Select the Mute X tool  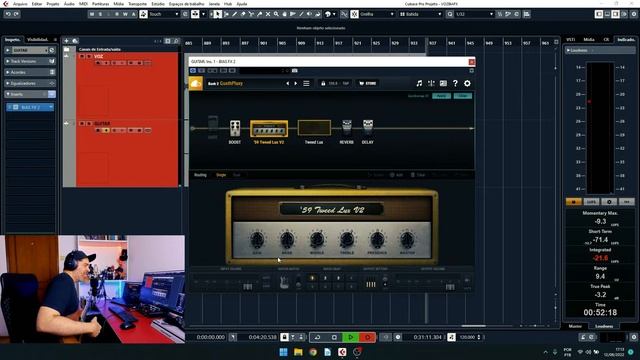[x=268, y=14]
